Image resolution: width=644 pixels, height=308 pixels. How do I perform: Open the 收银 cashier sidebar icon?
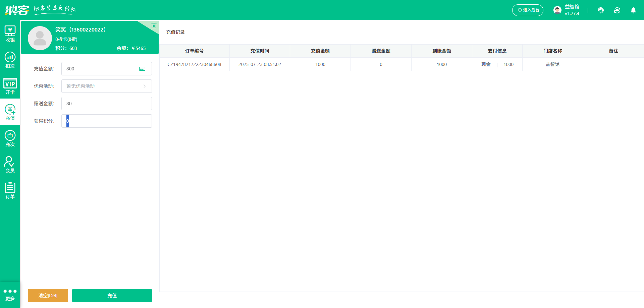(10, 34)
